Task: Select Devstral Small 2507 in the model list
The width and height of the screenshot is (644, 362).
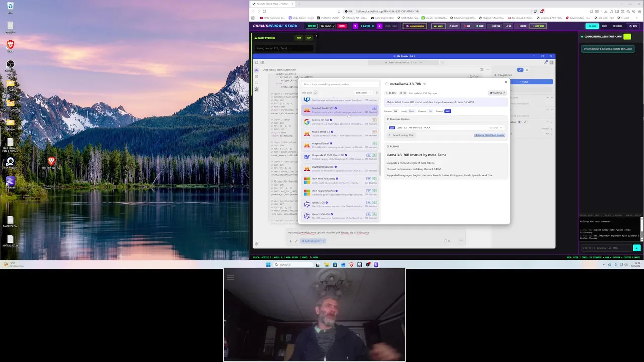Action: (x=340, y=110)
